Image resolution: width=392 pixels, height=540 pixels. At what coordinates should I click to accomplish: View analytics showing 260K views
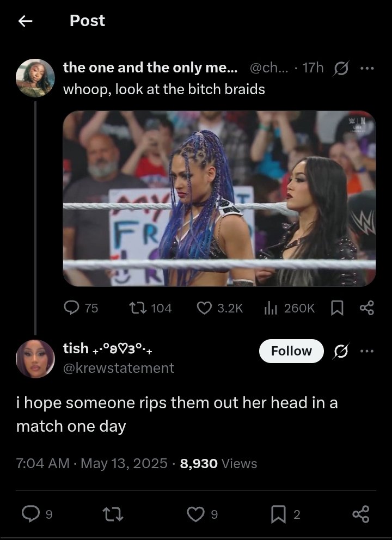(x=289, y=308)
